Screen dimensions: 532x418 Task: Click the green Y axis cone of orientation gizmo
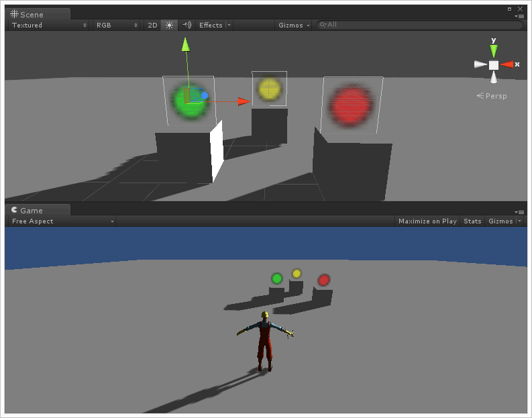(x=494, y=51)
